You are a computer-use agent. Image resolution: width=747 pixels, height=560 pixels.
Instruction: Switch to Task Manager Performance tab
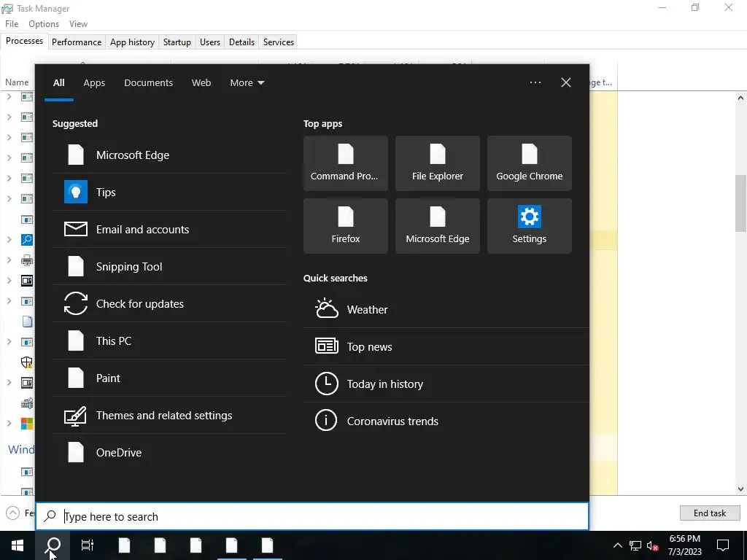tap(77, 42)
